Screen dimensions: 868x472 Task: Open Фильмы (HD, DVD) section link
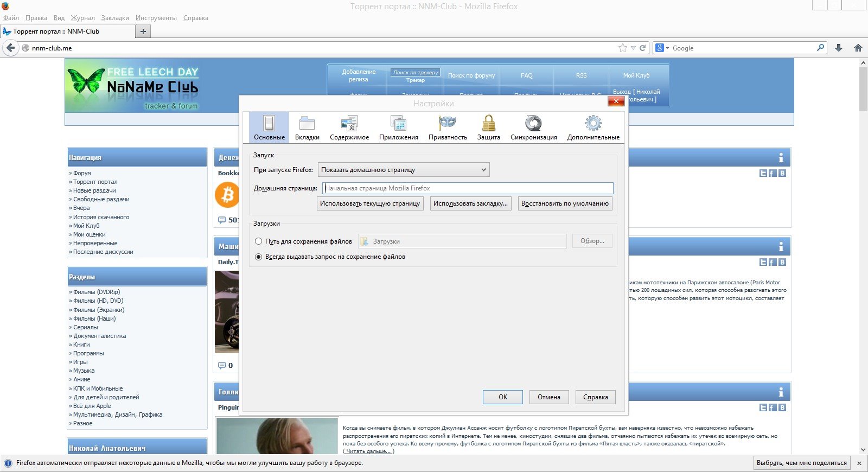(98, 301)
